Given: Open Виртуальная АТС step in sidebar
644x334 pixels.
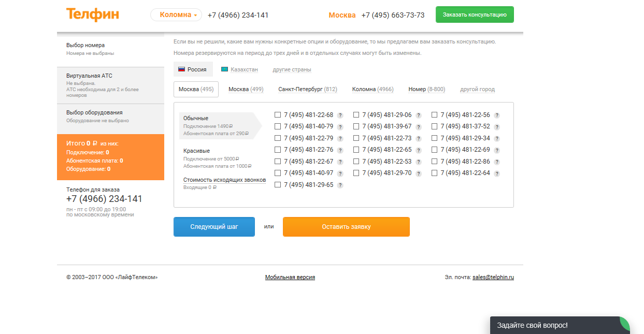Looking at the screenshot, I should pyautogui.click(x=110, y=85).
